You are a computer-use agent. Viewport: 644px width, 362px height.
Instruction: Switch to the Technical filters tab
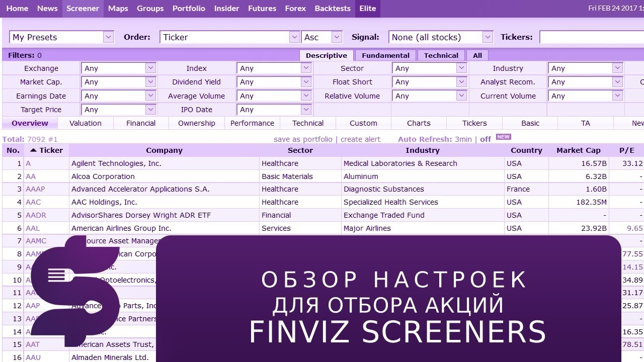coord(441,55)
